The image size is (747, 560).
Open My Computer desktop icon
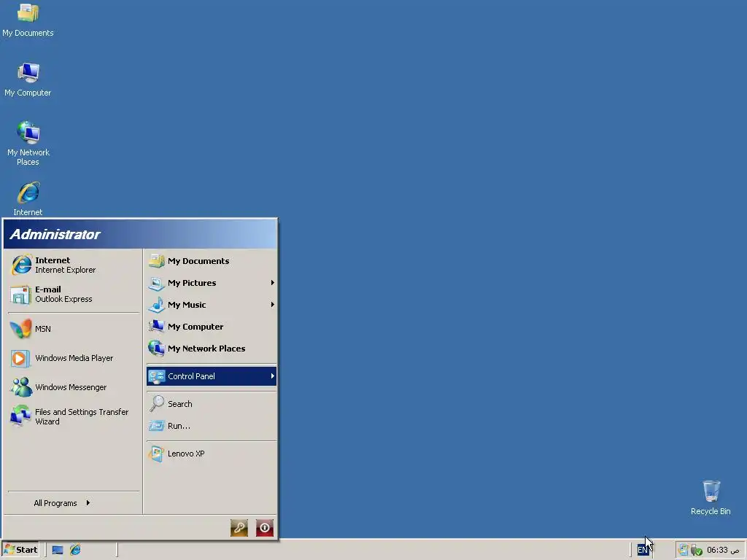(x=28, y=79)
